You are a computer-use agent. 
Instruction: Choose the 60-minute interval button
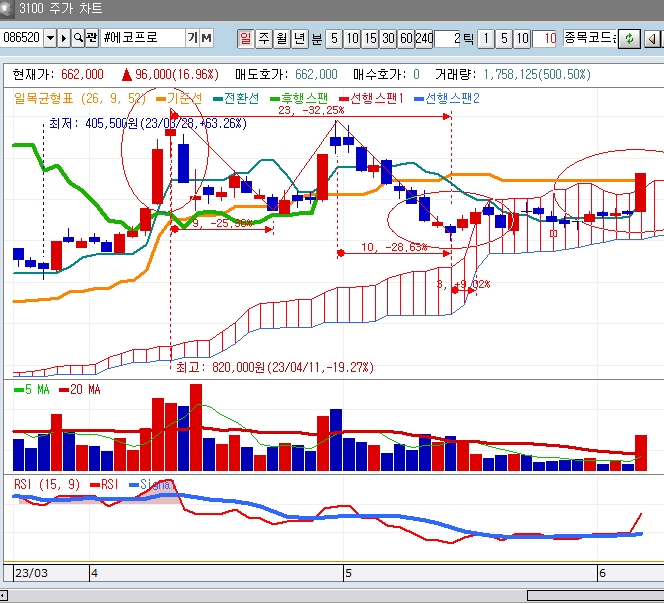click(405, 38)
